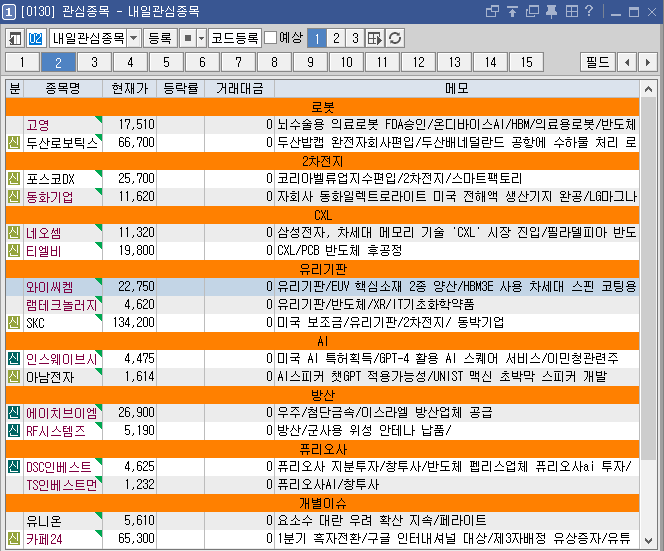Screen dimensions: 664x551
Task: Select the 고영 stock row name
Action: pyautogui.click(x=38, y=125)
